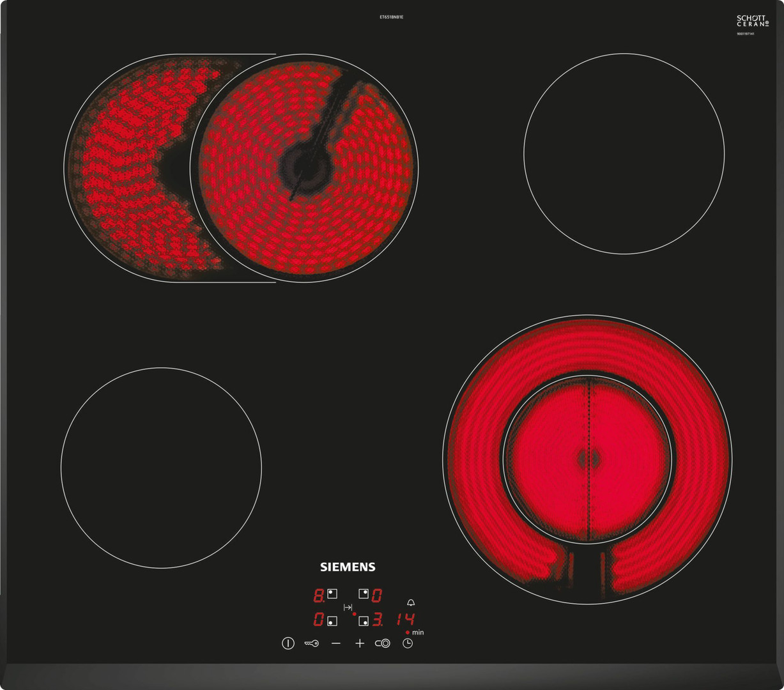Touch the unlit front-left cooking zone
The width and height of the screenshot is (784, 690).
161,468
